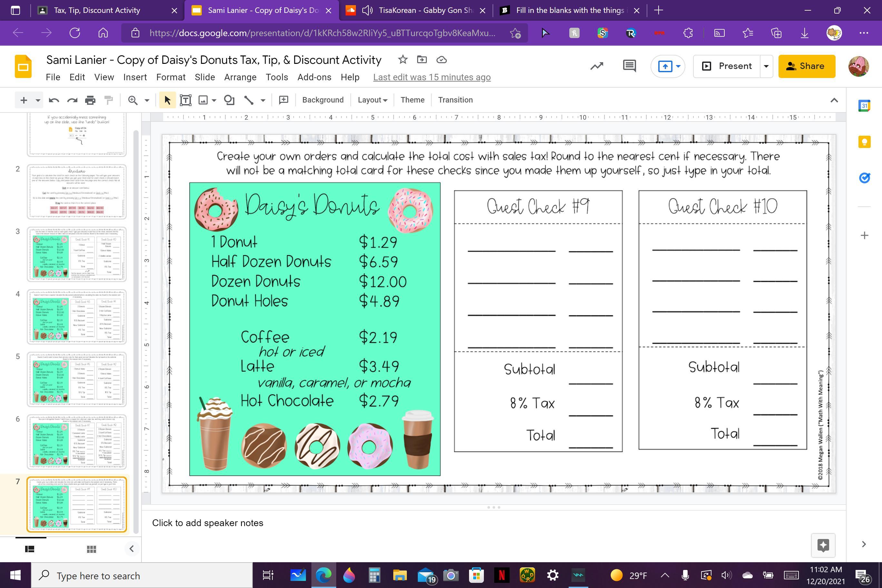Click the Share button
882x588 pixels.
[806, 66]
